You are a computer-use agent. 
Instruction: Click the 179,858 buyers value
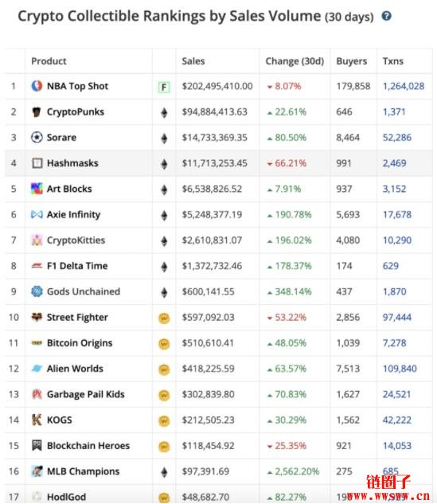coord(353,86)
